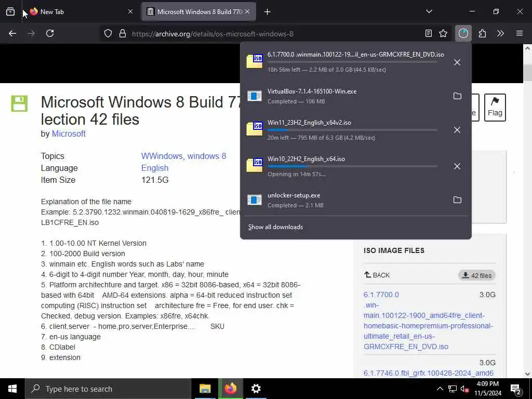This screenshot has height=399, width=532.
Task: Open the Microsoft author link
Action: (x=69, y=134)
